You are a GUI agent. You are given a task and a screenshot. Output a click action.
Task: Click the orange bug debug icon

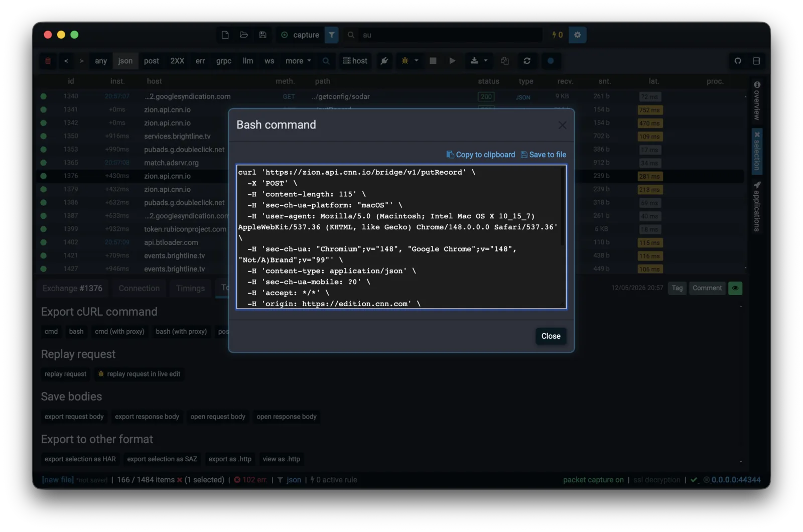coord(405,61)
